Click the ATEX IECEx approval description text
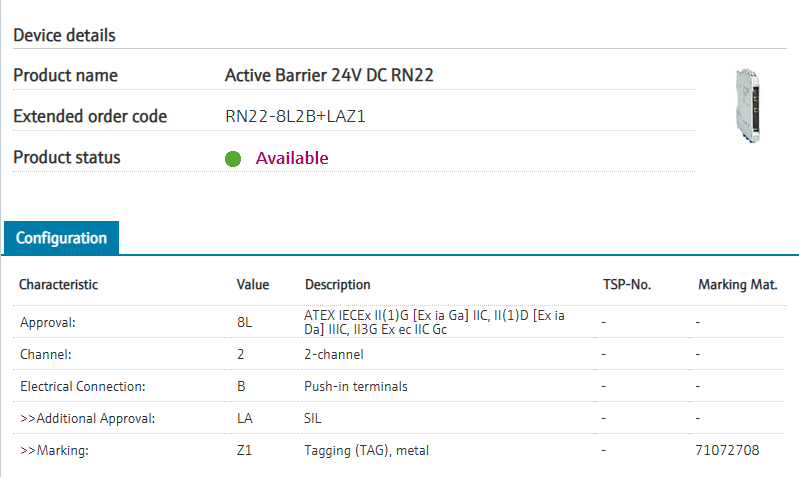This screenshot has height=477, width=799. coord(434,322)
